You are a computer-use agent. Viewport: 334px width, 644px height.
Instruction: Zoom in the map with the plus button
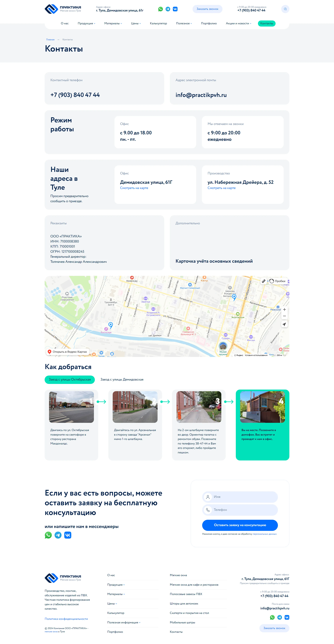[x=284, y=310]
